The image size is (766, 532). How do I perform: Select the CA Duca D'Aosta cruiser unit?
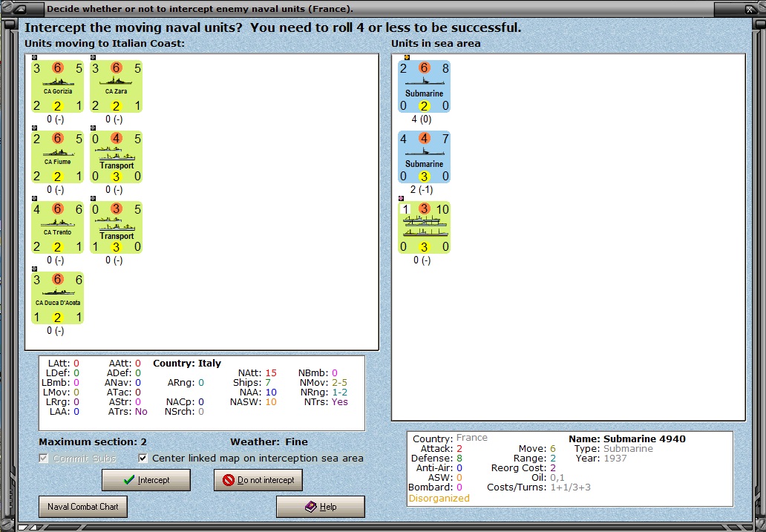58,298
